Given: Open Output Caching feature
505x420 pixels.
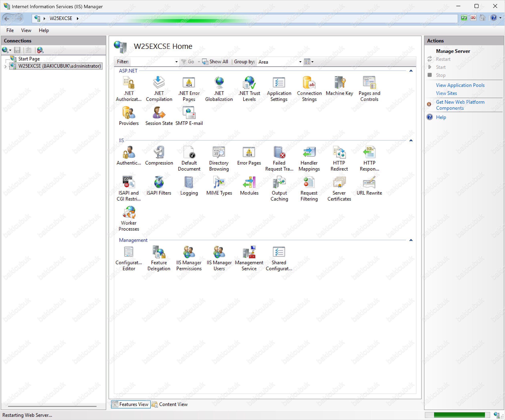Looking at the screenshot, I should click(279, 188).
